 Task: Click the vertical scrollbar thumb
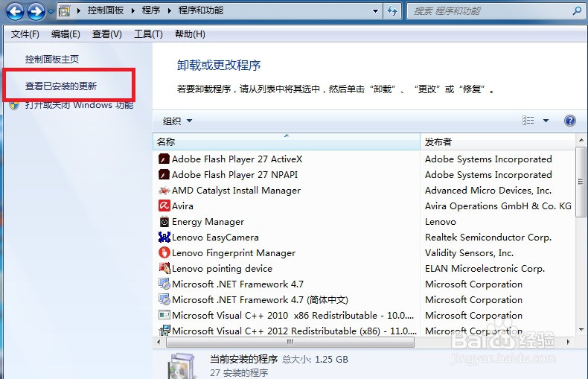pos(581,182)
